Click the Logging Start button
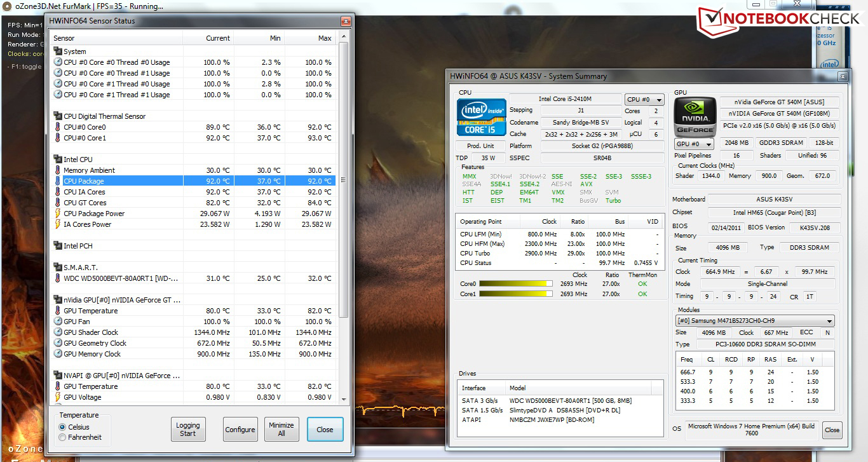This screenshot has height=462, width=868. [x=188, y=430]
